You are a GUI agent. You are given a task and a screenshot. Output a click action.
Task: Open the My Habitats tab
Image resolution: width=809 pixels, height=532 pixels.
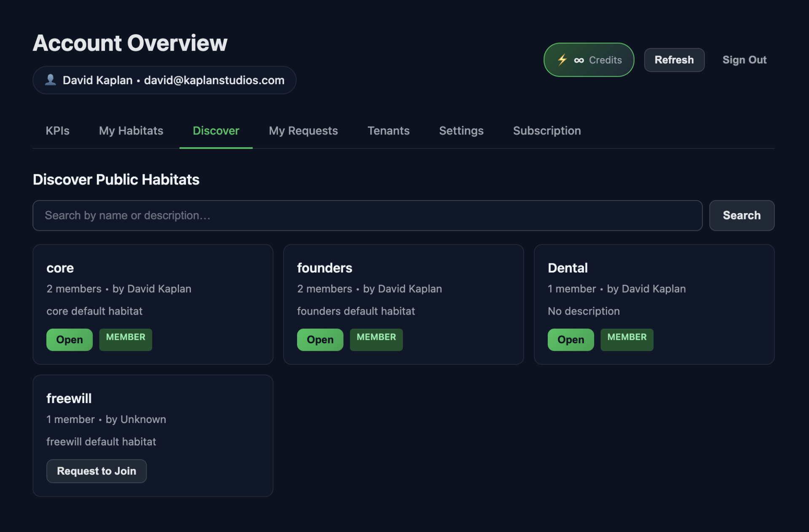[x=131, y=131]
